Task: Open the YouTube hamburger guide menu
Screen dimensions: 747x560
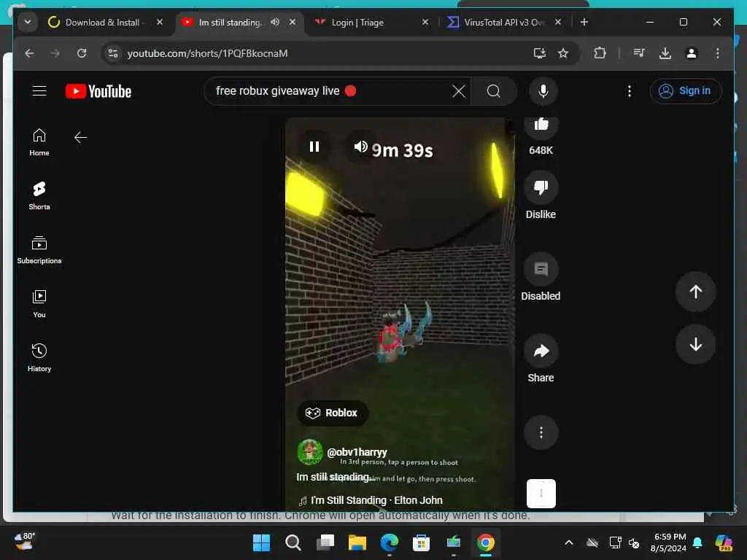Action: coord(39,91)
